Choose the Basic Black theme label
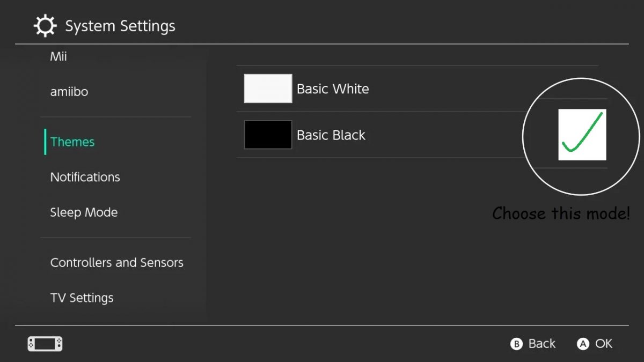Screen dimensions: 644x362 click(x=331, y=135)
